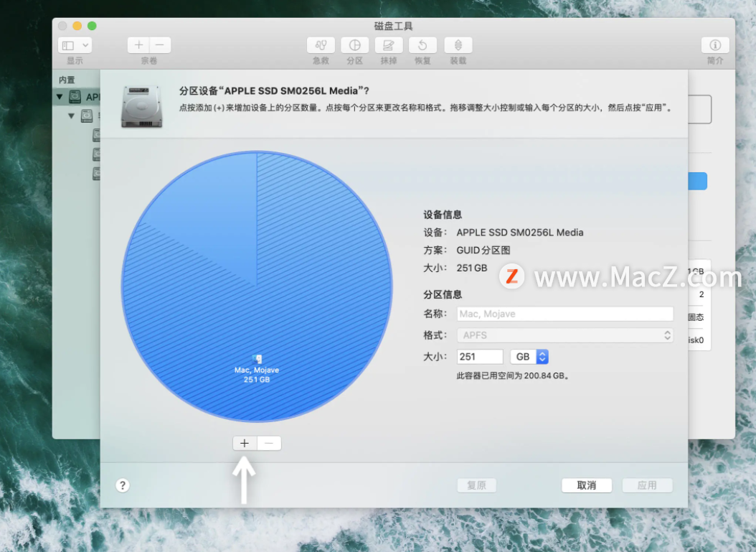Click the text 此容器已用空间为 200.84 GB。
Viewport: 756px width, 552px height.
pyautogui.click(x=513, y=375)
